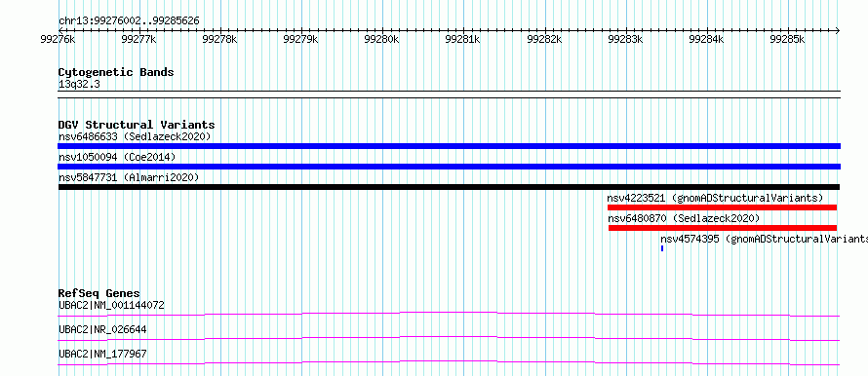The image size is (868, 376).
Task: Click the 99283k ruler tick
Action: [x=625, y=39]
